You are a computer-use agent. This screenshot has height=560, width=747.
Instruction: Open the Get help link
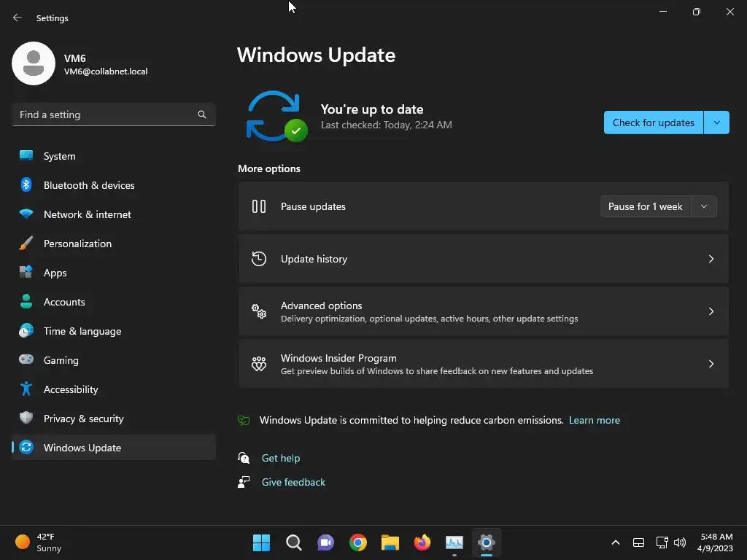[281, 458]
